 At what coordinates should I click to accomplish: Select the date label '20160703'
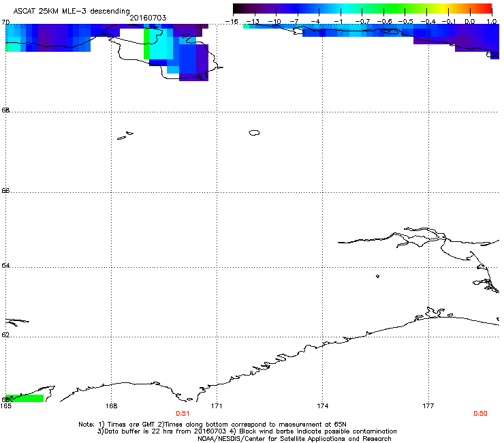tap(148, 18)
